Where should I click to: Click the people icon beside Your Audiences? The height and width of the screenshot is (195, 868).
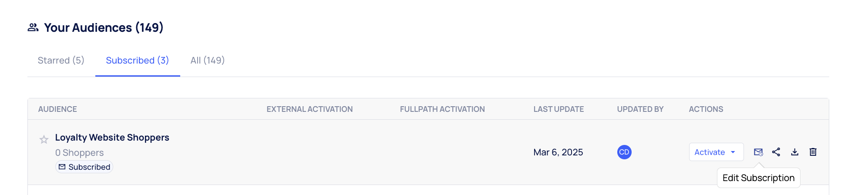[33, 27]
